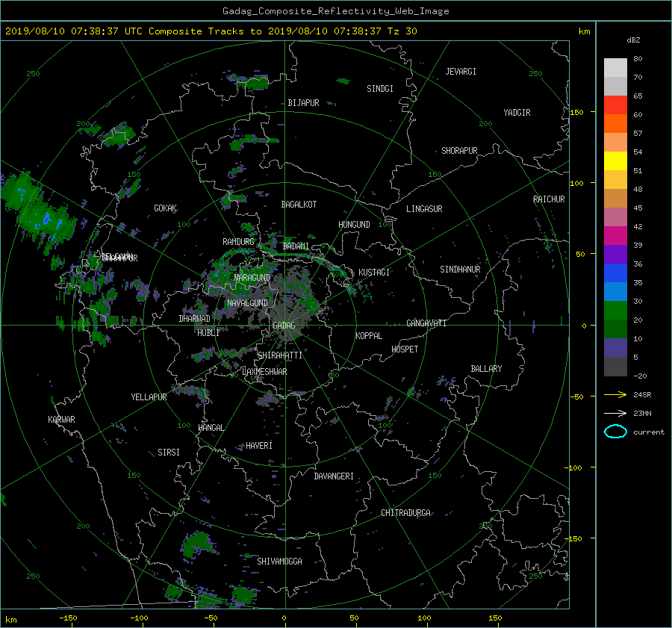This screenshot has height=628, width=672.
Task: Click the SHORAPUR city label
Action: point(459,150)
